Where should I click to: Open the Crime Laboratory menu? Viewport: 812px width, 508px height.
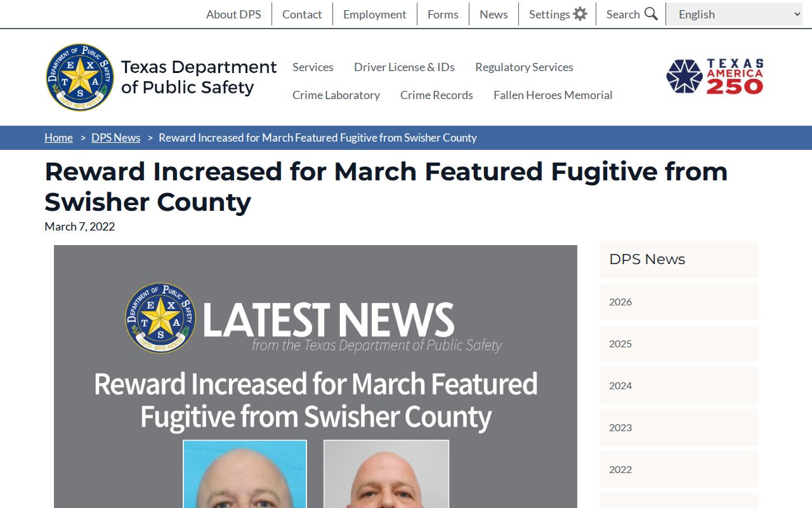[336, 95]
